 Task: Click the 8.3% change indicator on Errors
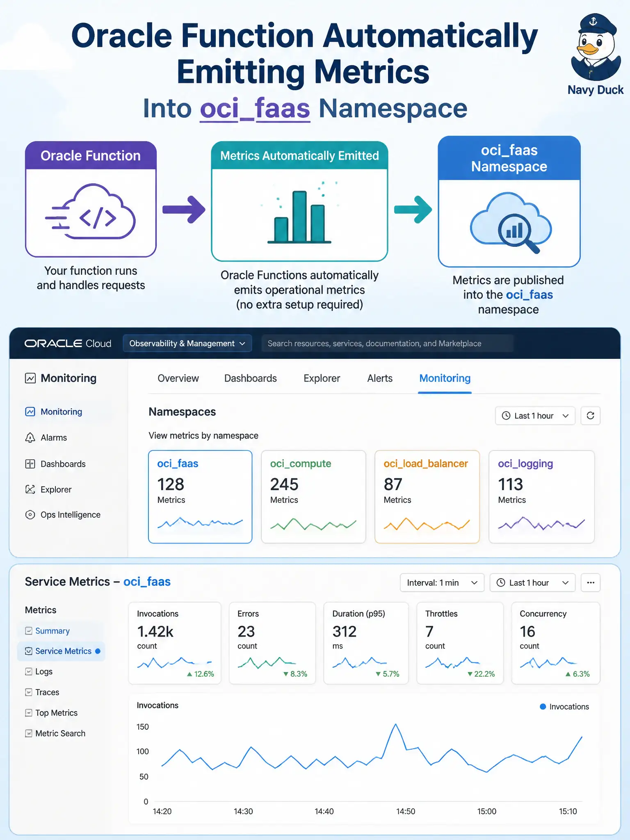pos(295,674)
